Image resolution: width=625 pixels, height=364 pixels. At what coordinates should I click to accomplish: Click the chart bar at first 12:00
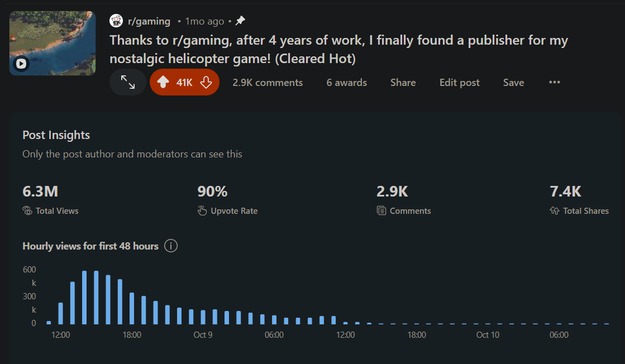coord(60,313)
